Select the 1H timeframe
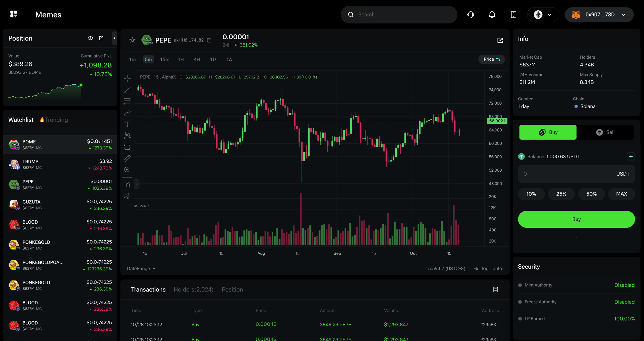The image size is (644, 341). 181,59
